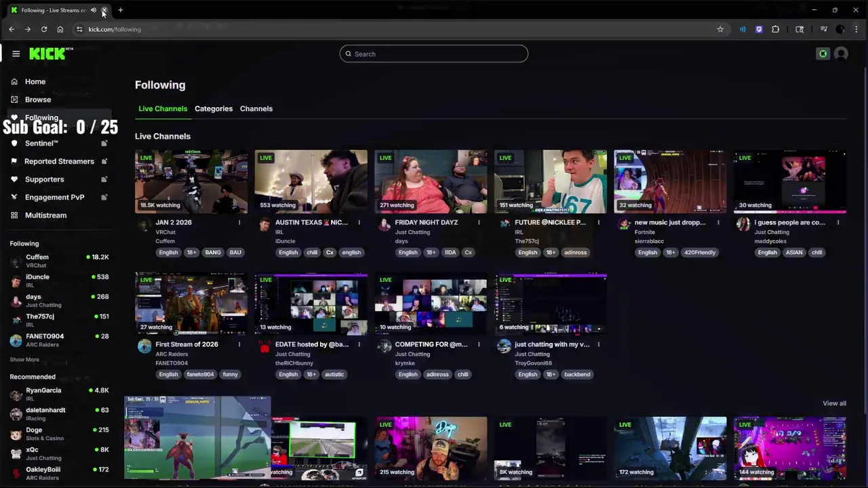Open Cuffem in the Following list

tap(59, 261)
